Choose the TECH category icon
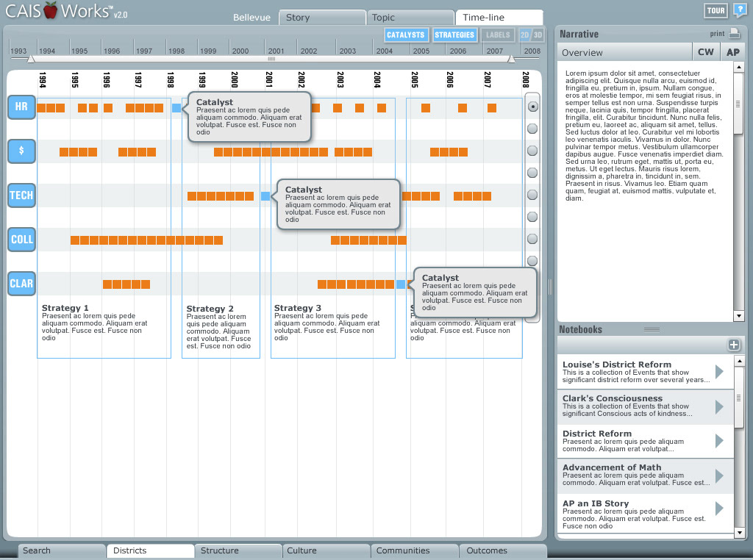753x560 pixels. coord(21,195)
